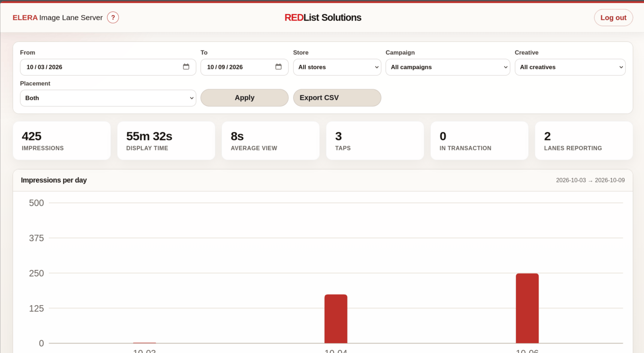Click the Export CSV button

click(337, 98)
